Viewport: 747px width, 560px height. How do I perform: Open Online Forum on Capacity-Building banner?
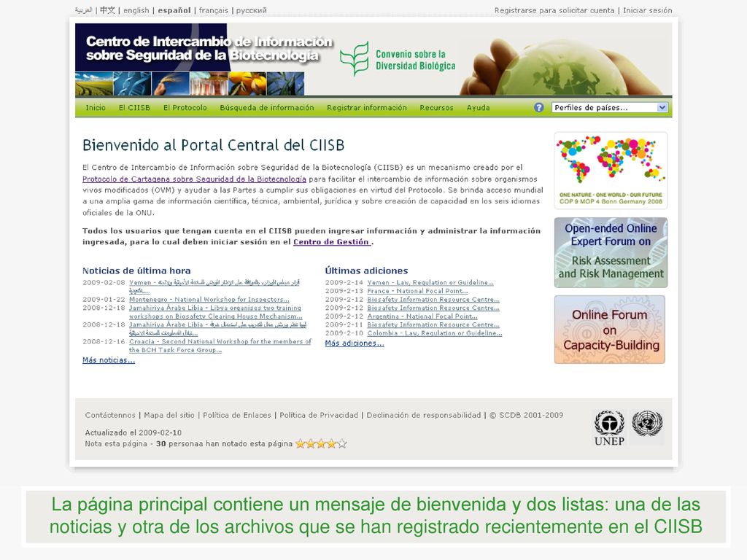[x=610, y=330]
